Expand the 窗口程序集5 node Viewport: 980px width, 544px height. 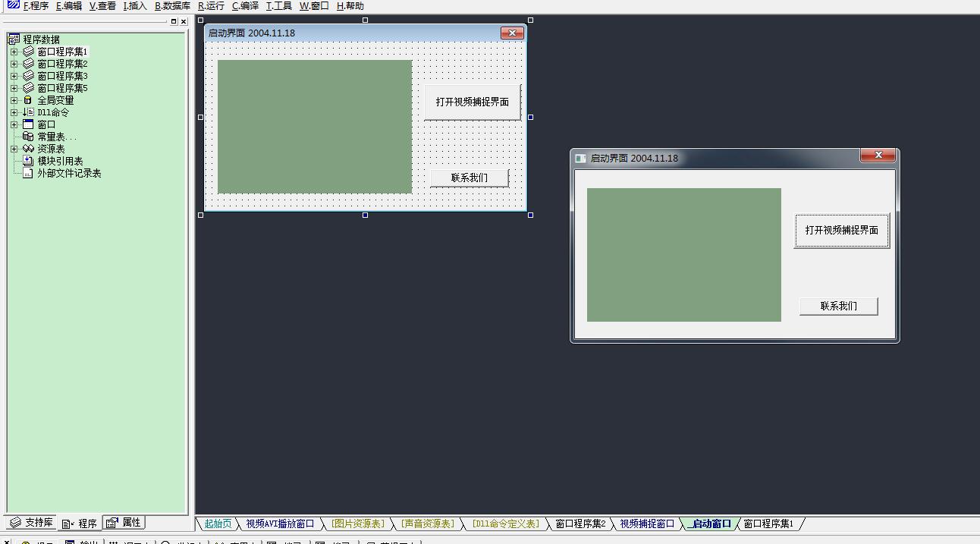(x=14, y=88)
